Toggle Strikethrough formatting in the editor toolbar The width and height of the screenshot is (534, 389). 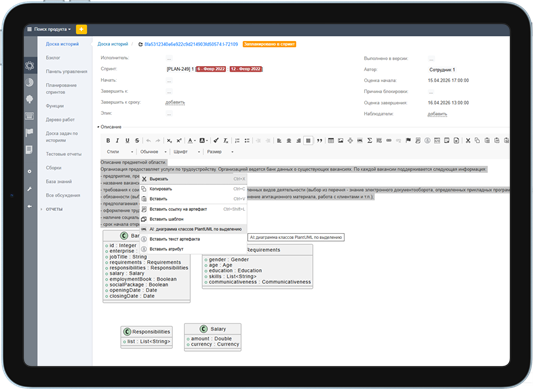point(137,140)
